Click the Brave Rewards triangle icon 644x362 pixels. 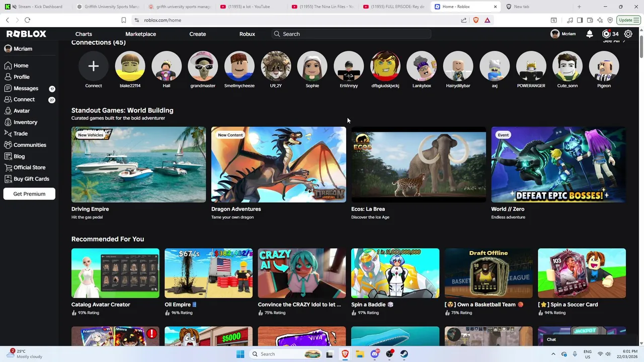pos(488,20)
